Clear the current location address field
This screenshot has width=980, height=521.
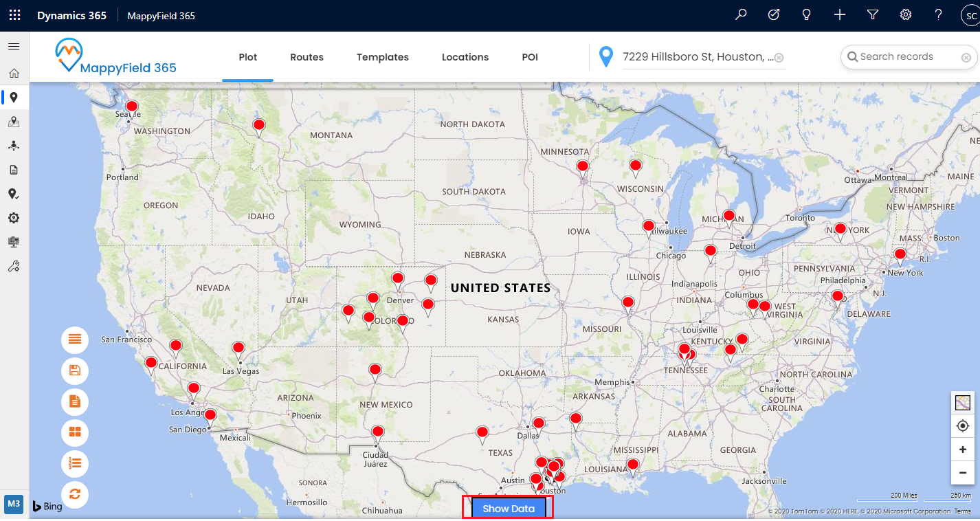coord(779,58)
